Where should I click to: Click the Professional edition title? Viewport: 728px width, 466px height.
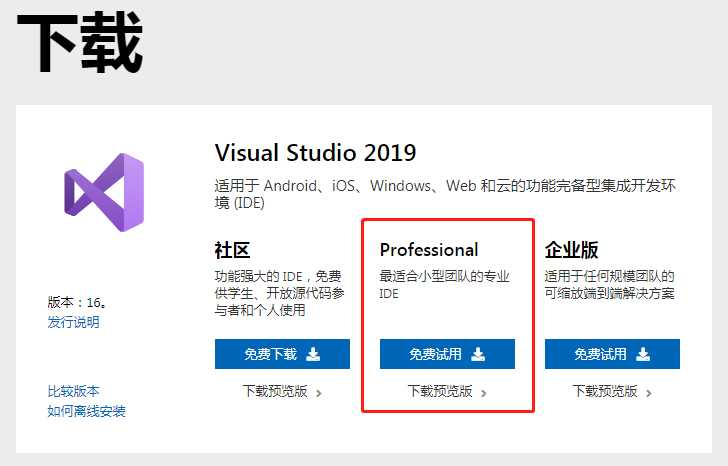click(429, 250)
